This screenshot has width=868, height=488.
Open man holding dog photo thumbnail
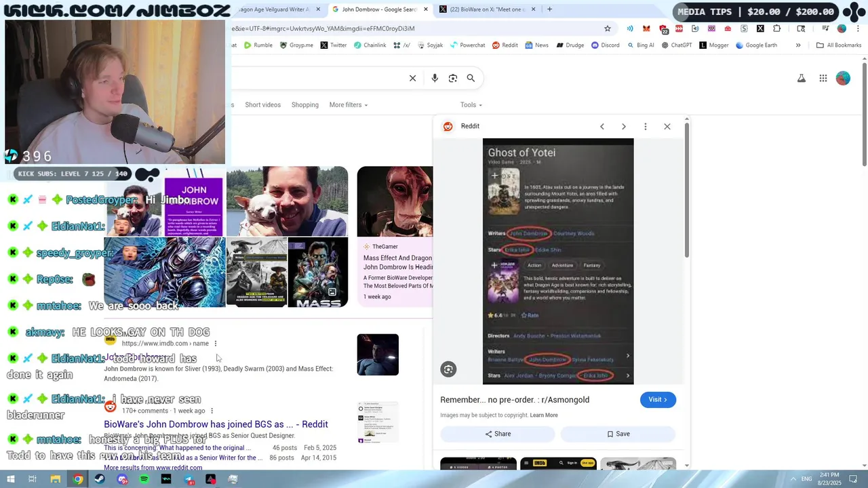pyautogui.click(x=288, y=201)
